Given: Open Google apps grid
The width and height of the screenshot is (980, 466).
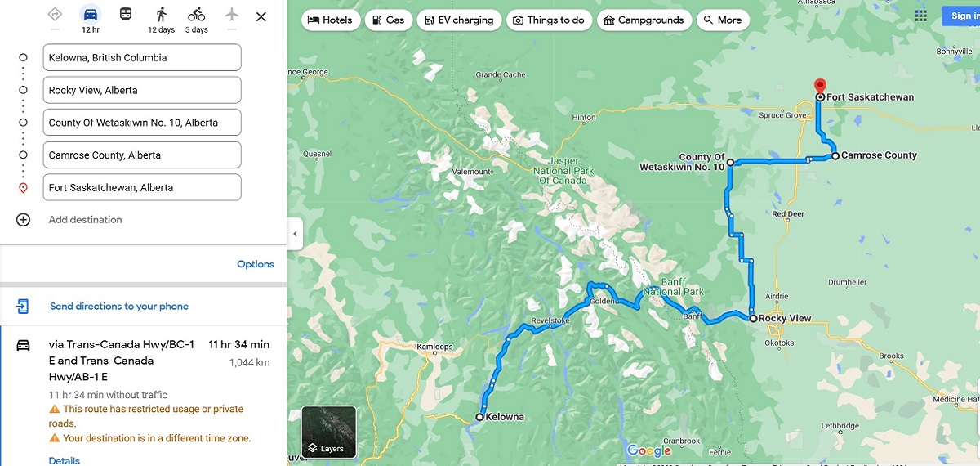Looking at the screenshot, I should (x=921, y=16).
